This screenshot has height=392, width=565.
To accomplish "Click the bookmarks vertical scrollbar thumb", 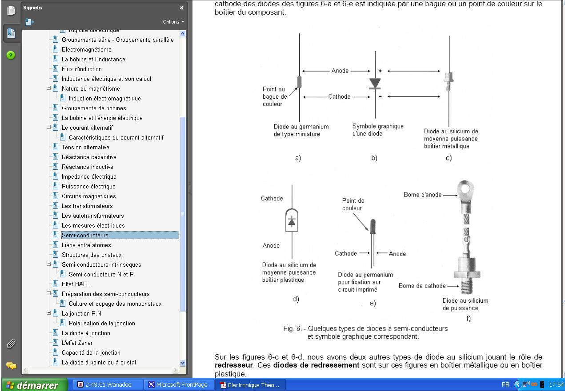I will pyautogui.click(x=182, y=214).
